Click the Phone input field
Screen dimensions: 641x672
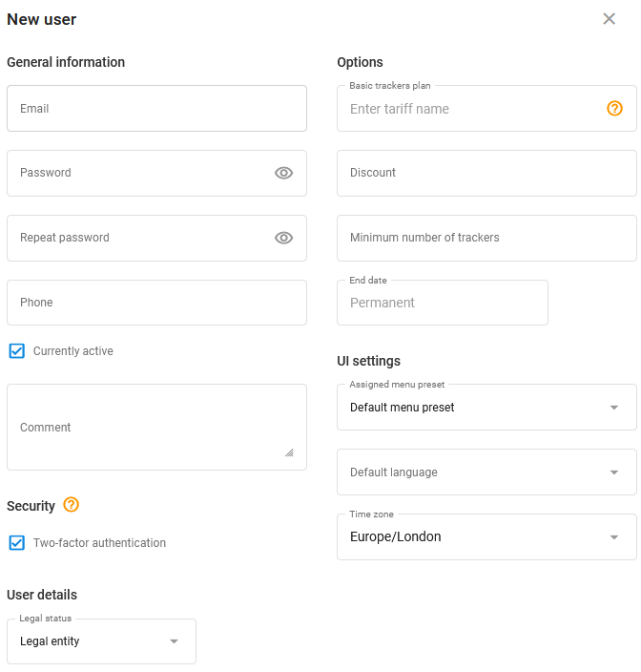click(x=156, y=303)
